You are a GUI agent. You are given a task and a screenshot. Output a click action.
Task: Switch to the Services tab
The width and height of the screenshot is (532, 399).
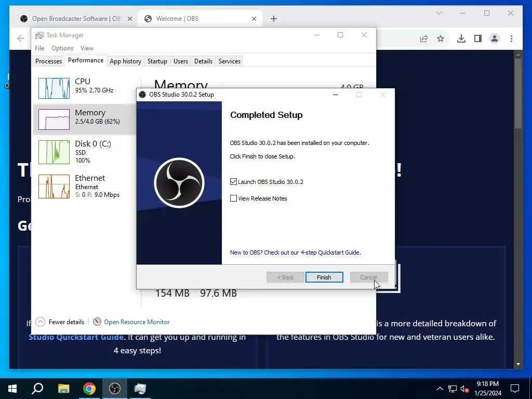(229, 61)
